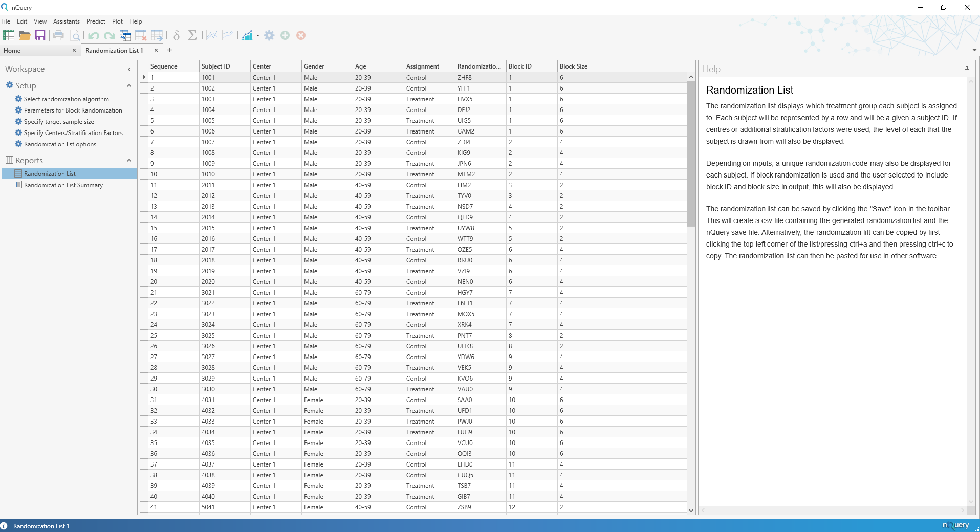Screen dimensions: 980x532
Task: Pin the Help panel
Action: [x=967, y=69]
